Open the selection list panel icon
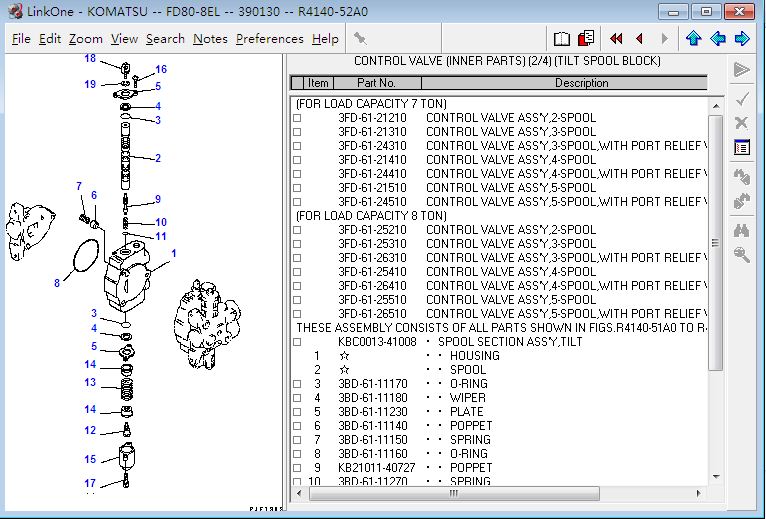The image size is (766, 519). tap(742, 148)
